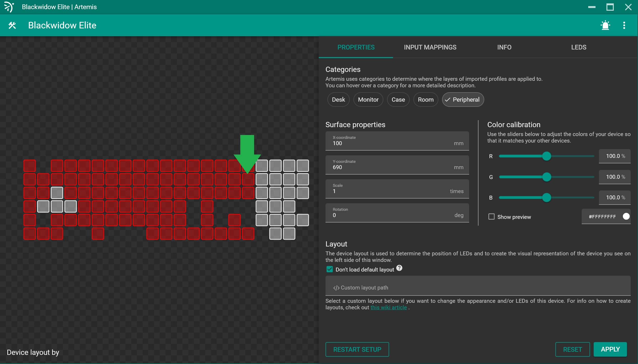Screen dimensions: 638x364
Task: Click the wrench device tool icon in header
Action: tap(12, 25)
